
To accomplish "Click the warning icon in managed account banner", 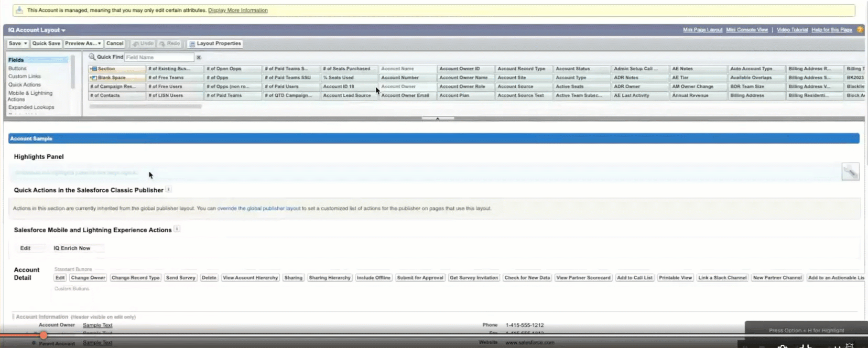I will [19, 10].
